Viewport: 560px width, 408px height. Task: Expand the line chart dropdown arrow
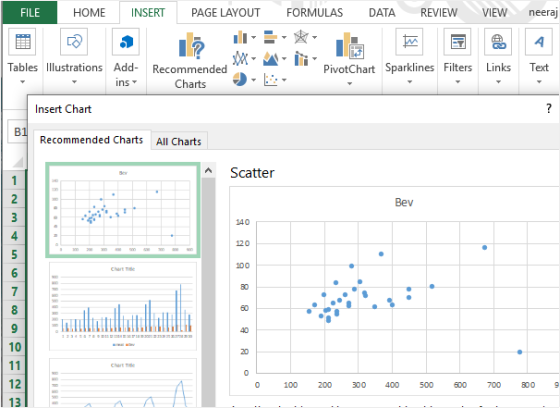pos(254,58)
